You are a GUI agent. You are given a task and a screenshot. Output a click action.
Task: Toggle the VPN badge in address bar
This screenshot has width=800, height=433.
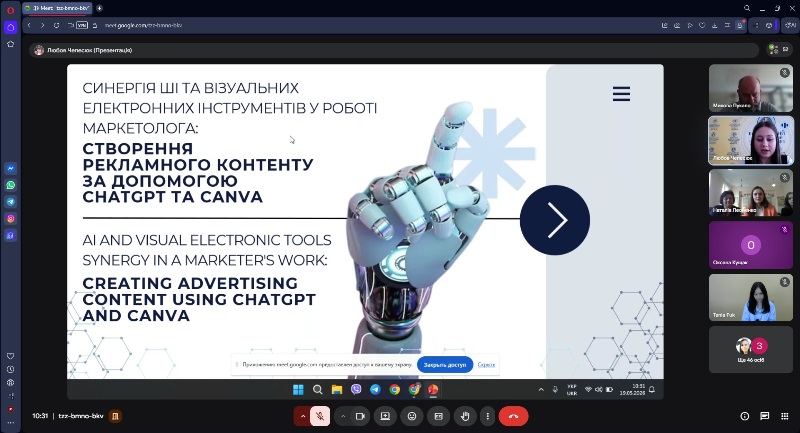tap(82, 25)
